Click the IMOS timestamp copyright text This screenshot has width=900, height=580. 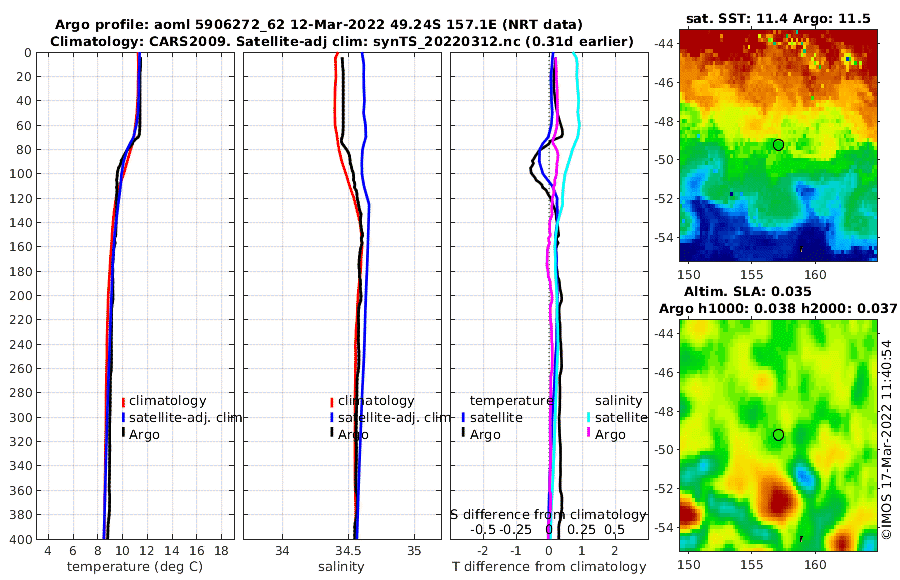887,439
